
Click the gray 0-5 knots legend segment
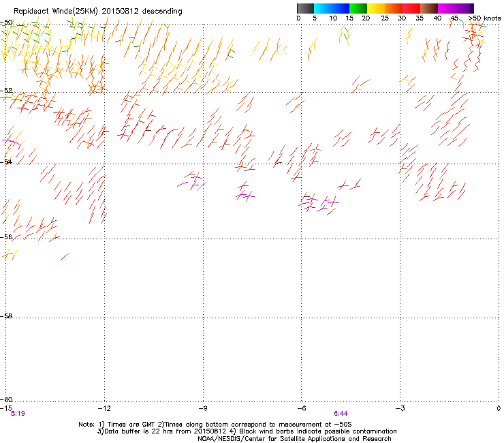coord(305,8)
